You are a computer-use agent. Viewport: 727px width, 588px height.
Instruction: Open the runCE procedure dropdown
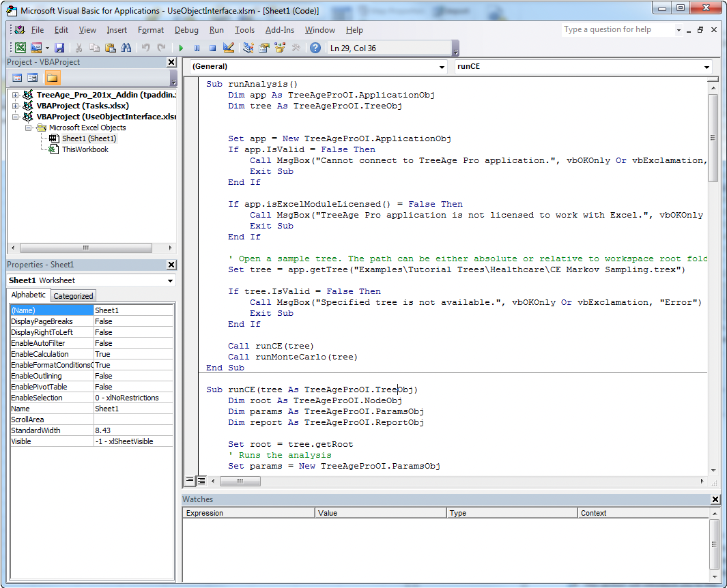(706, 67)
